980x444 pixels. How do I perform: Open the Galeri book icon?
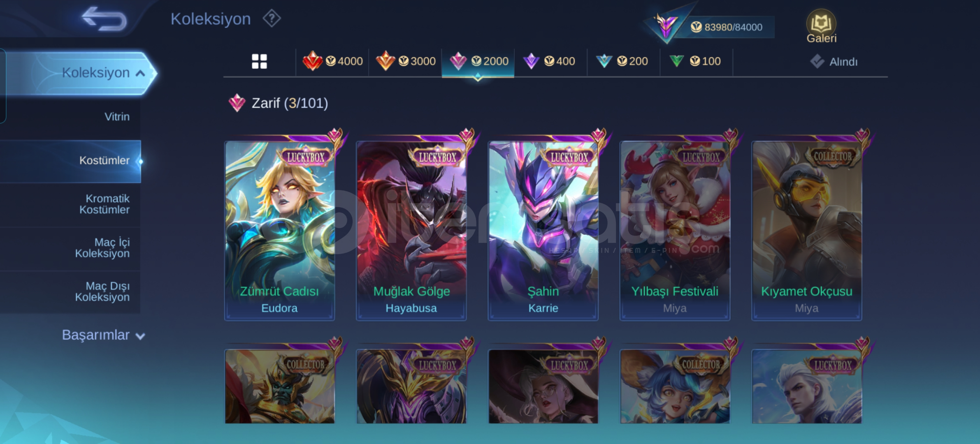point(821,26)
